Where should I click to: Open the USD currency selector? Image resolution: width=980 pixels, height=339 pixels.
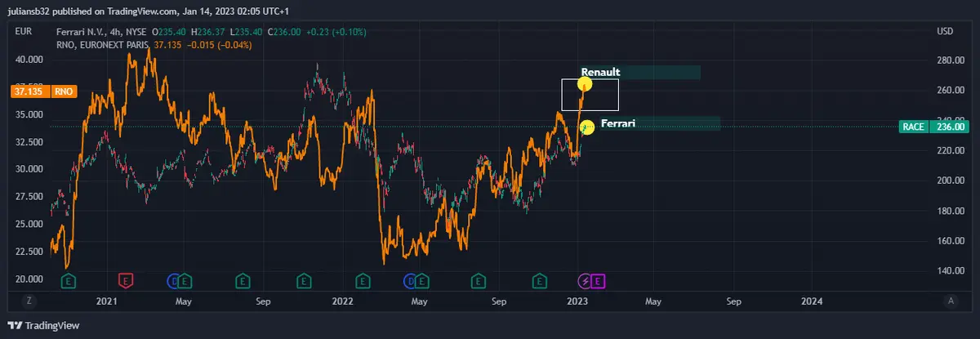point(945,31)
